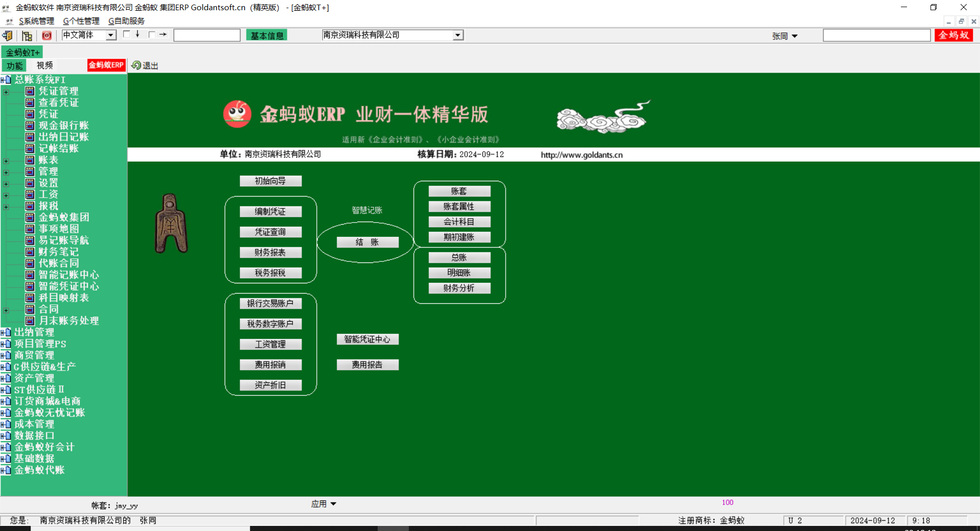Select the 金蚂蚁无忧记账 tree item
Screen dimensions: 980x531
click(x=50, y=413)
